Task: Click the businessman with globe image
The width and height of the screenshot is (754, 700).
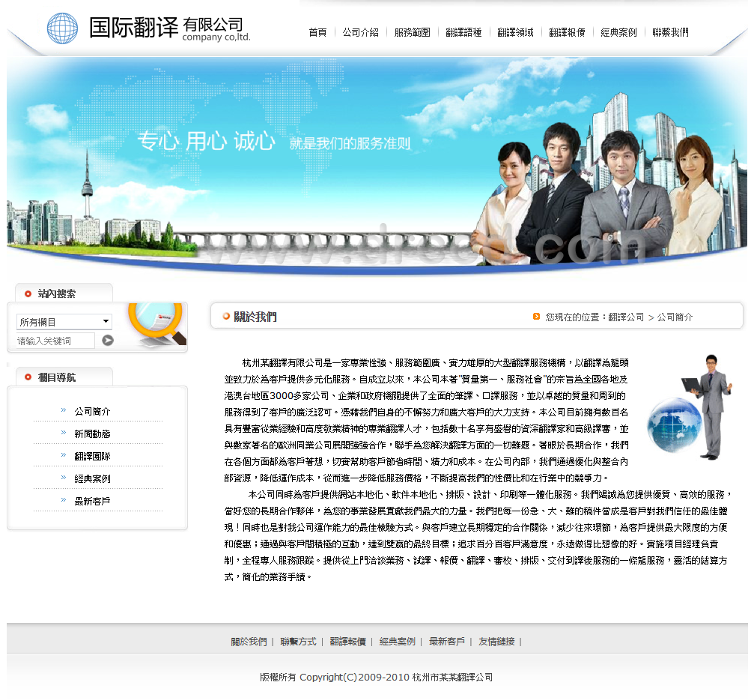Action: tap(690, 407)
